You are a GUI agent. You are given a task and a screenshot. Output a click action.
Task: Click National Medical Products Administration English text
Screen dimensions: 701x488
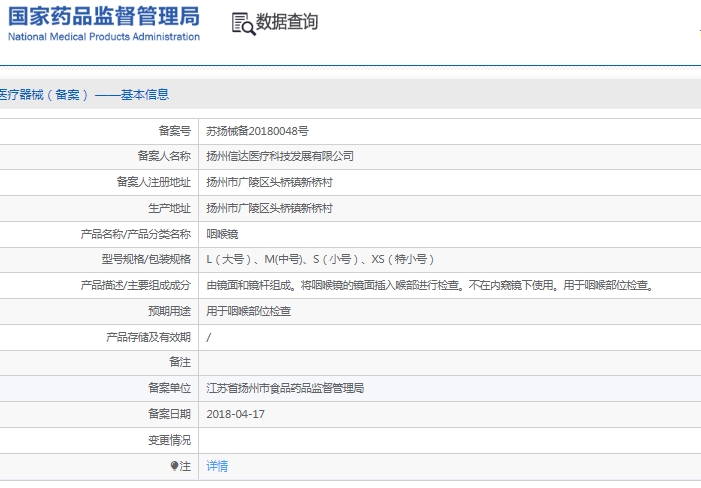104,37
